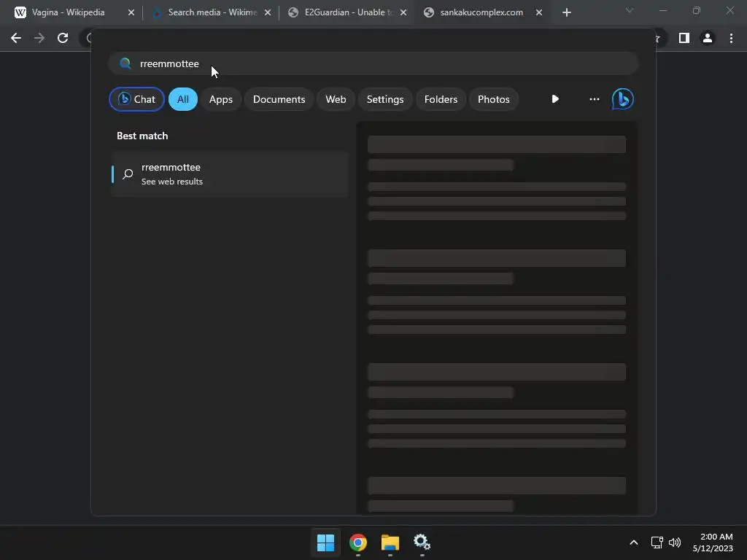This screenshot has height=560, width=747.
Task: Close the Search media Wikimedia tab
Action: (268, 12)
